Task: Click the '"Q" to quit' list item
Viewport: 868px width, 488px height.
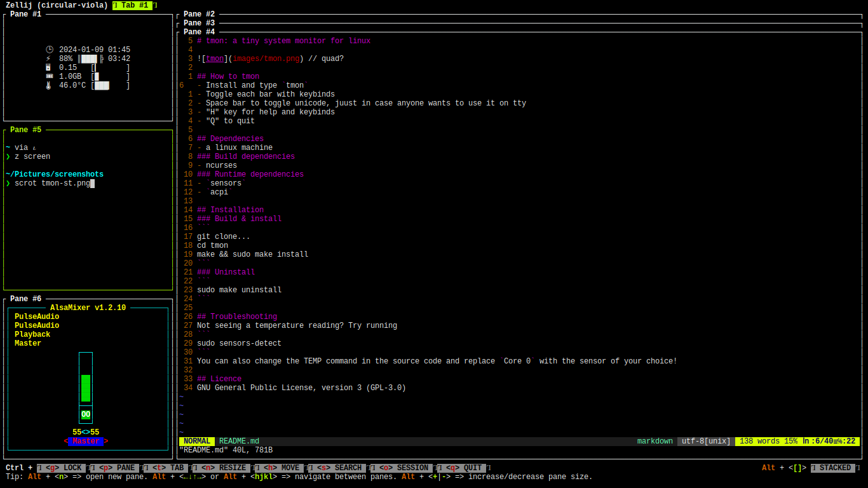Action: coord(226,121)
